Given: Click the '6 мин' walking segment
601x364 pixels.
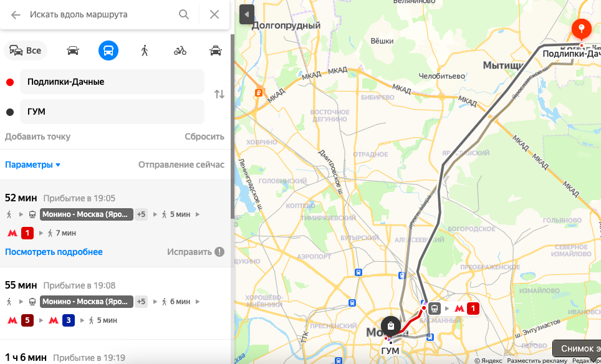Looking at the screenshot, I should 176,302.
